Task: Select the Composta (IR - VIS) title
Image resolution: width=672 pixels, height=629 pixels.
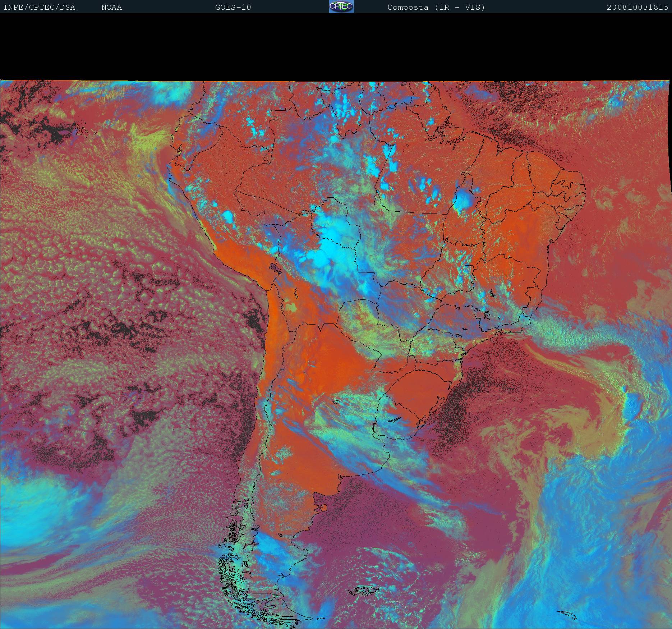Action: 436,7
